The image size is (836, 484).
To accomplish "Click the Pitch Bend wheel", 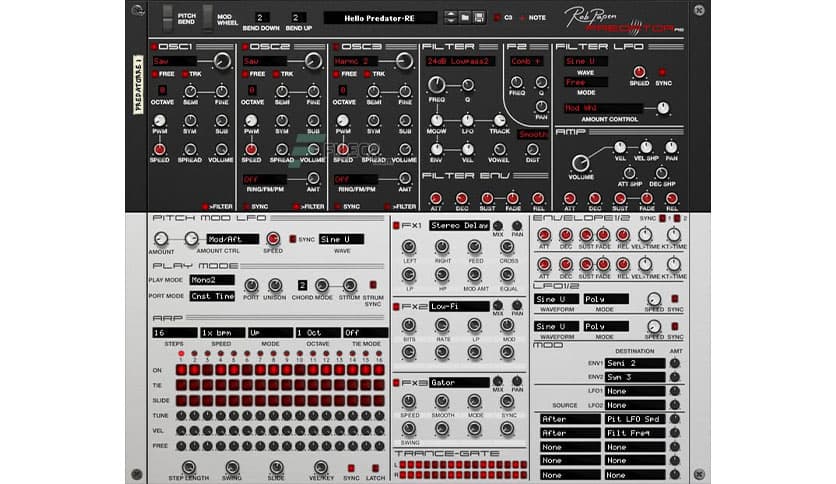I will (167, 18).
